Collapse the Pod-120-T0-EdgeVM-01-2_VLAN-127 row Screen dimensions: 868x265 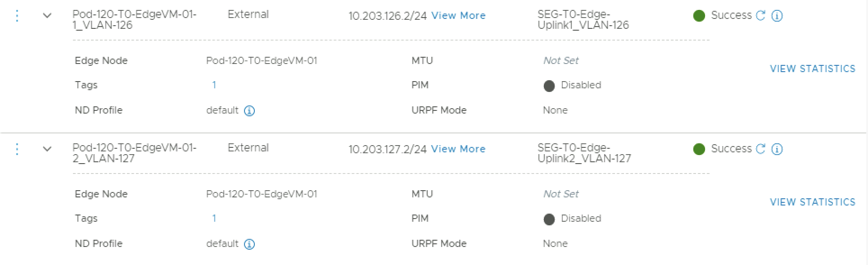tap(47, 149)
